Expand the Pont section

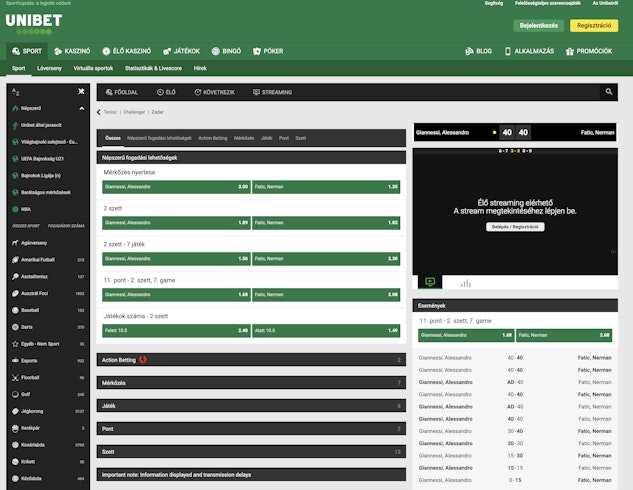[x=251, y=429]
